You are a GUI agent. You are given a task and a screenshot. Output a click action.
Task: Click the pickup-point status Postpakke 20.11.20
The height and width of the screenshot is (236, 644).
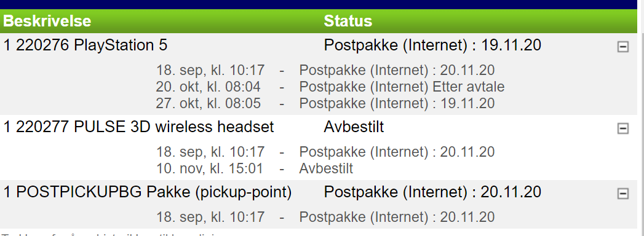coord(432,192)
